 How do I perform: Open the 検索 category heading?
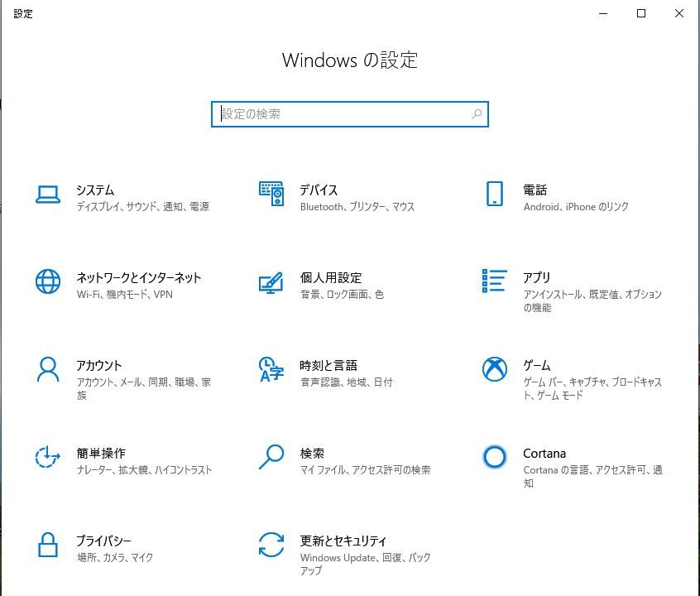pos(312,453)
